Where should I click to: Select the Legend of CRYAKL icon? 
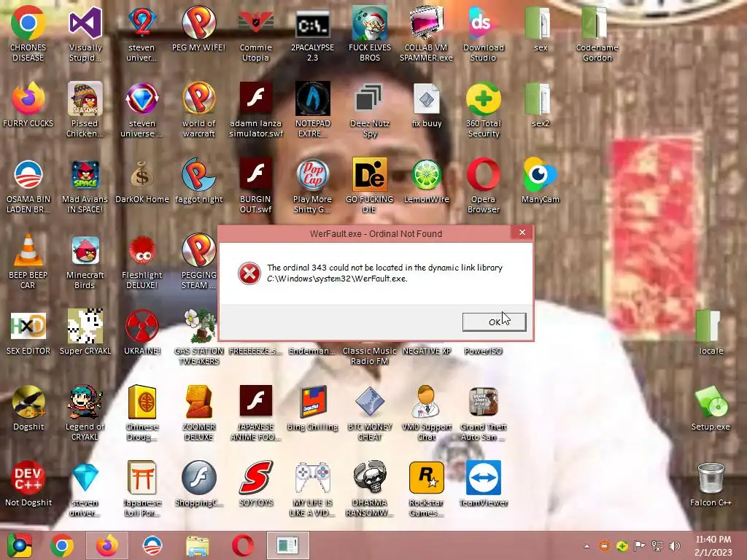click(x=85, y=413)
